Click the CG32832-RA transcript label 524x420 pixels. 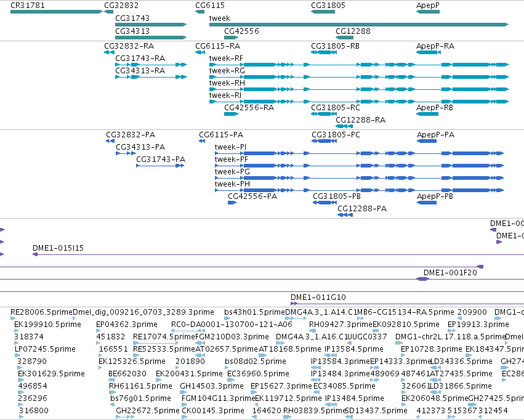coord(129,46)
